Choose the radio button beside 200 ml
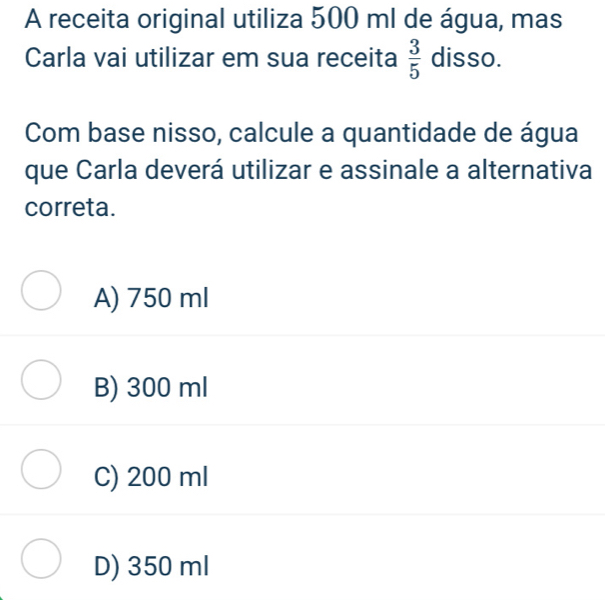The image size is (605, 600). point(41,469)
